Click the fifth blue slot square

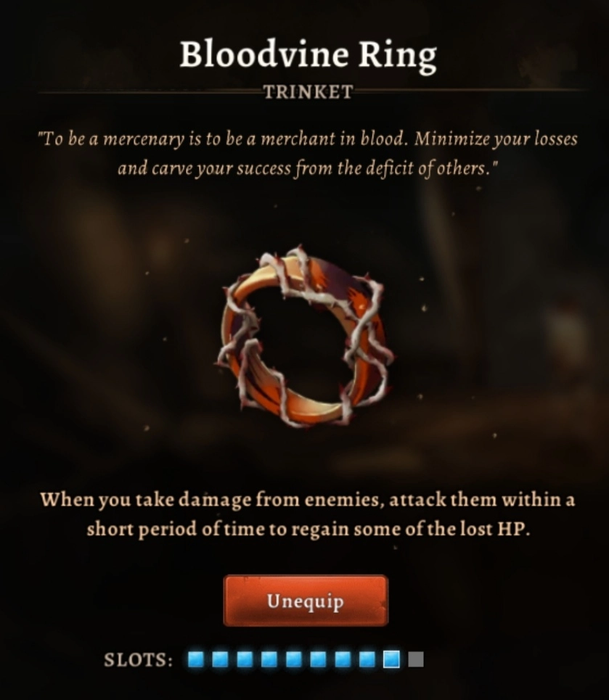[293, 659]
